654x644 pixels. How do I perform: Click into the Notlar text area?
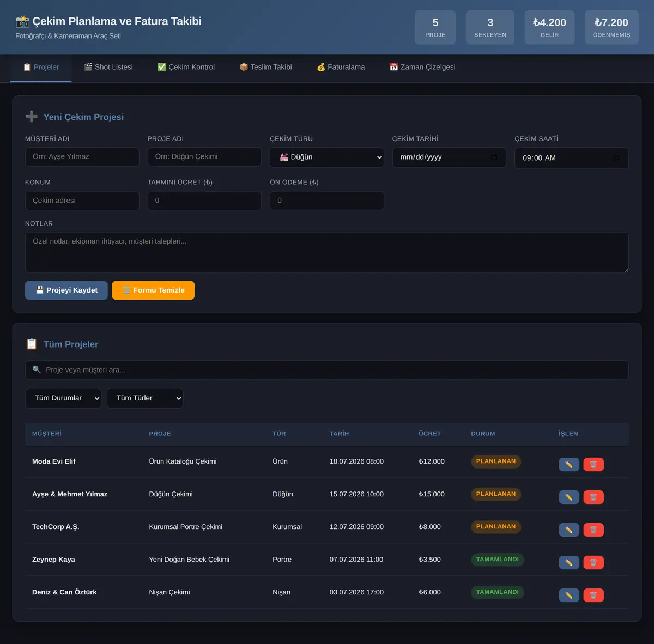pyautogui.click(x=327, y=252)
